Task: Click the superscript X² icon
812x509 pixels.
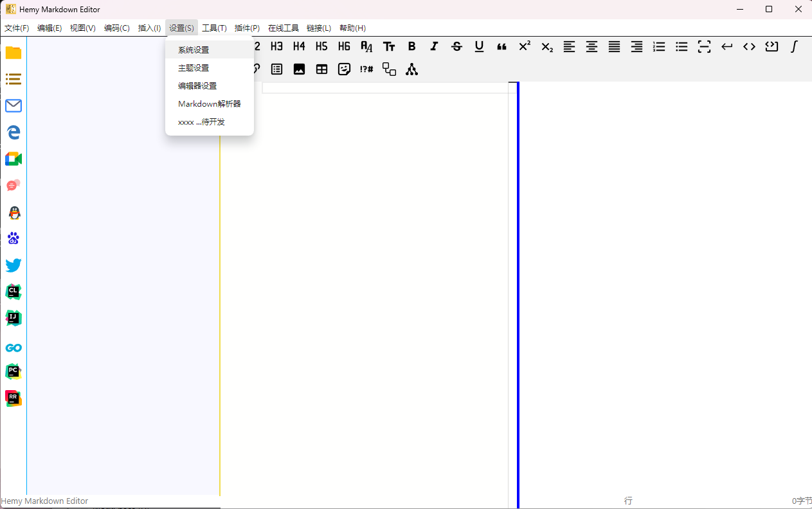Action: click(x=525, y=46)
